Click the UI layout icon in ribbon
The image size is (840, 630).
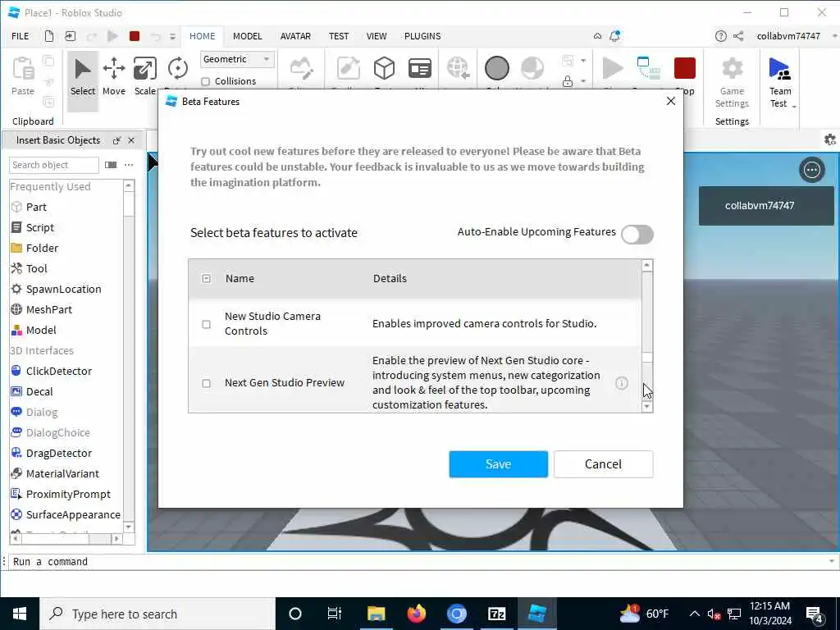tap(420, 69)
